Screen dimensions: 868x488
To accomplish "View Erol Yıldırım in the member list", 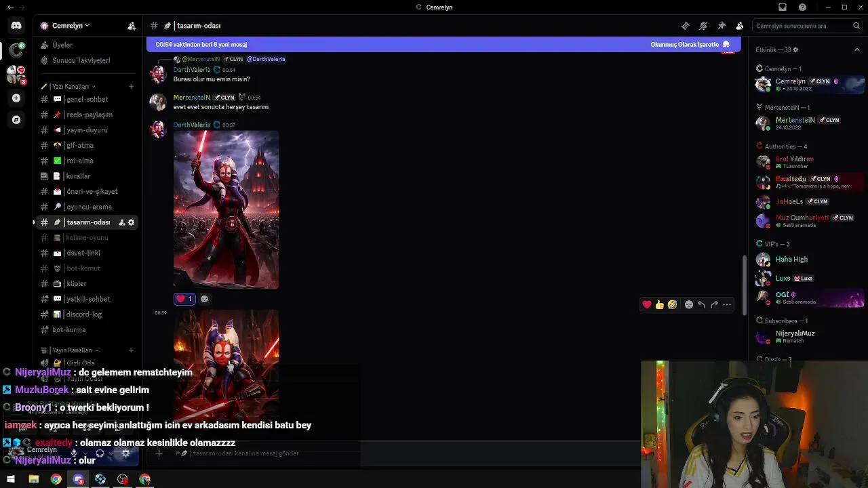I will (x=795, y=159).
